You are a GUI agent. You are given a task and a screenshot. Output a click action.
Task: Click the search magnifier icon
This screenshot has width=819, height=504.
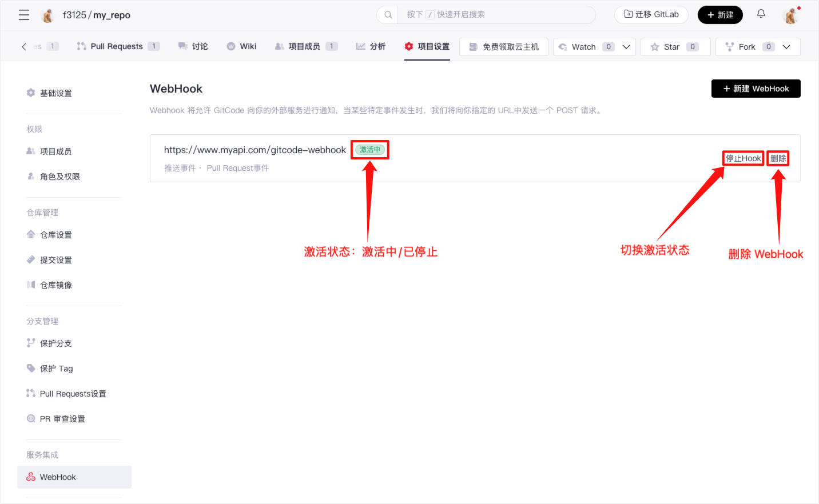click(x=388, y=15)
